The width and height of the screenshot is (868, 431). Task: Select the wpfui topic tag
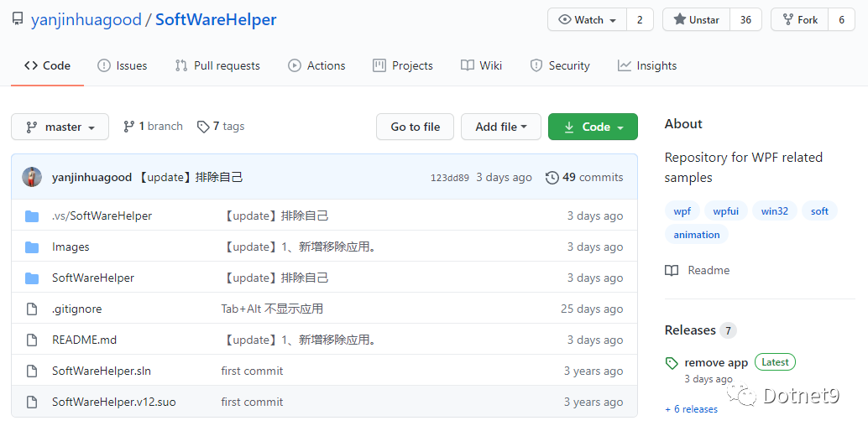coord(726,210)
